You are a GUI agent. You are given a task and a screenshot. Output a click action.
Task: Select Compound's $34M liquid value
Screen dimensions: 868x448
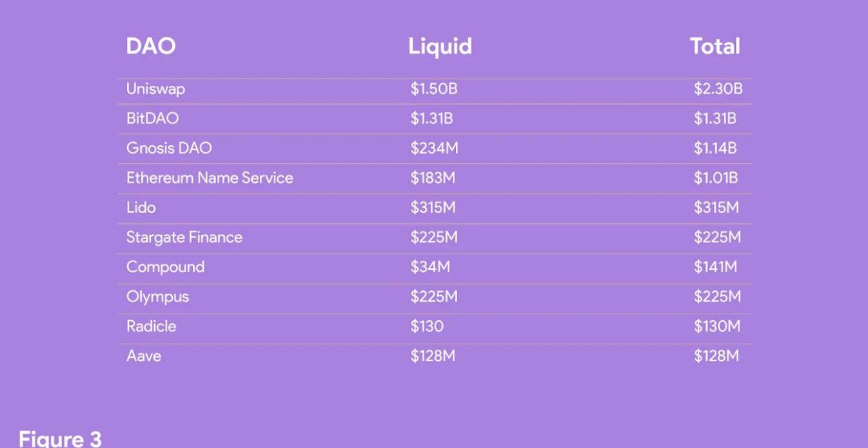(430, 267)
